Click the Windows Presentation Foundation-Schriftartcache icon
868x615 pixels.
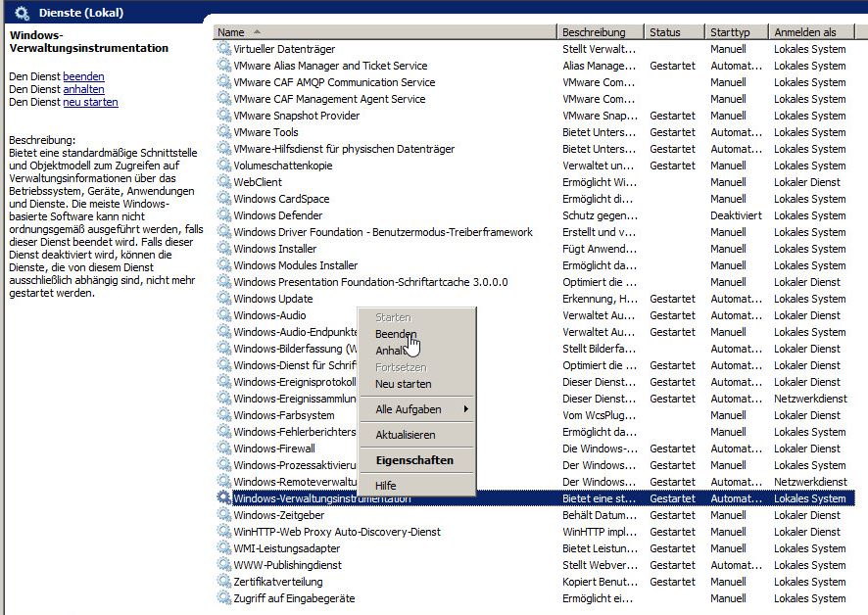tap(223, 282)
